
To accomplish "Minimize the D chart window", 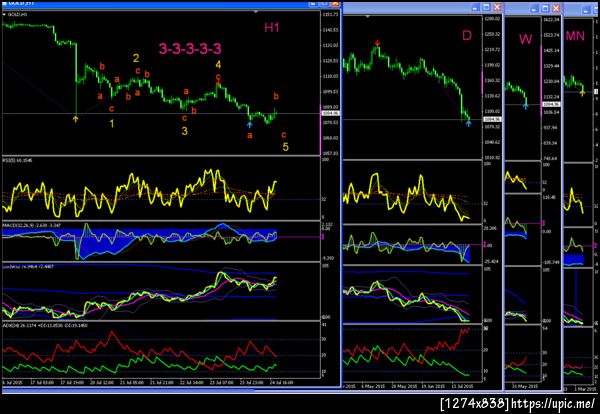I will (476, 7).
